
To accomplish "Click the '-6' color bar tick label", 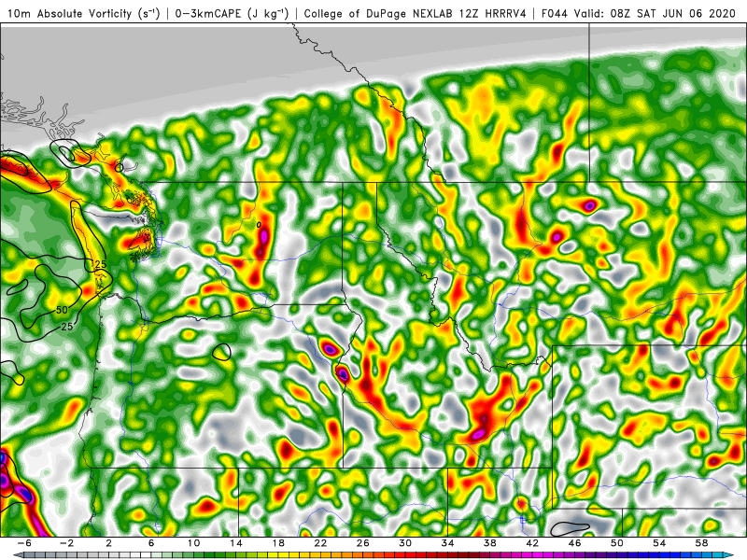I will pos(25,543).
